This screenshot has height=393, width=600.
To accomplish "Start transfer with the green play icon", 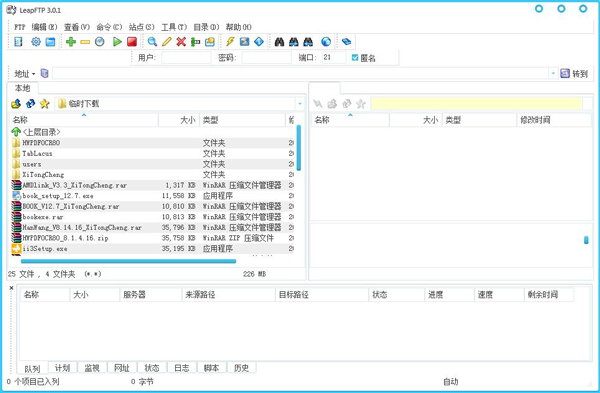I will (117, 42).
